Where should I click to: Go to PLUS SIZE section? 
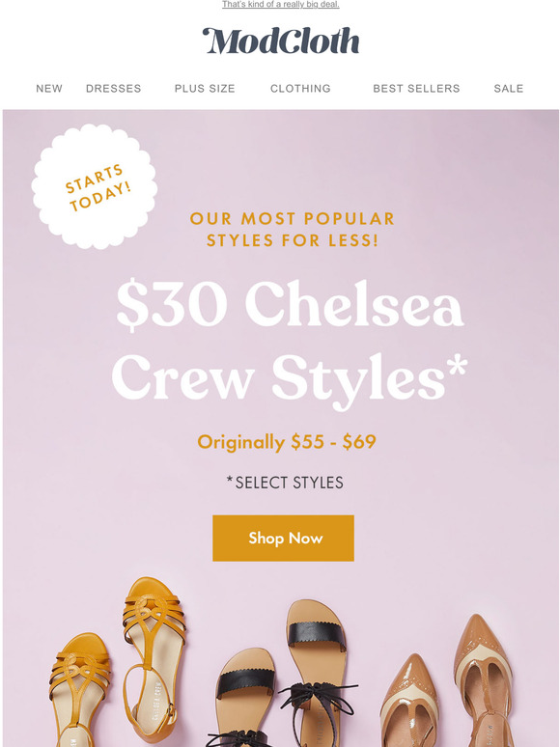(205, 89)
